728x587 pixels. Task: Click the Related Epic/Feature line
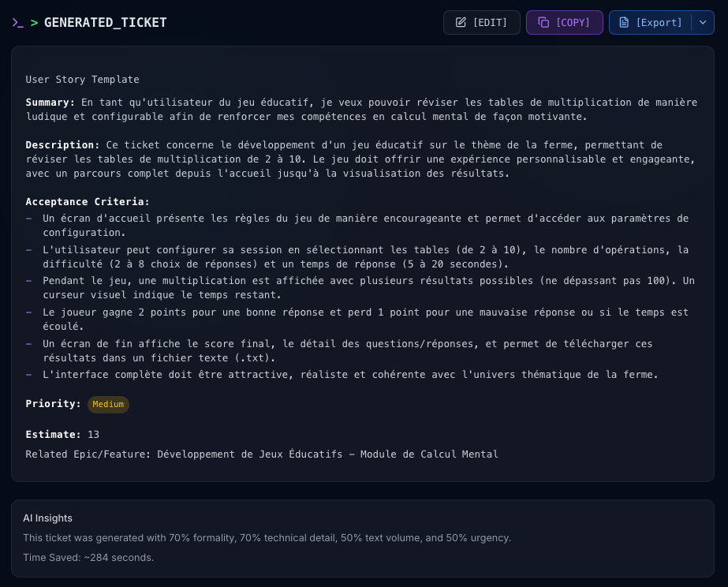click(262, 454)
